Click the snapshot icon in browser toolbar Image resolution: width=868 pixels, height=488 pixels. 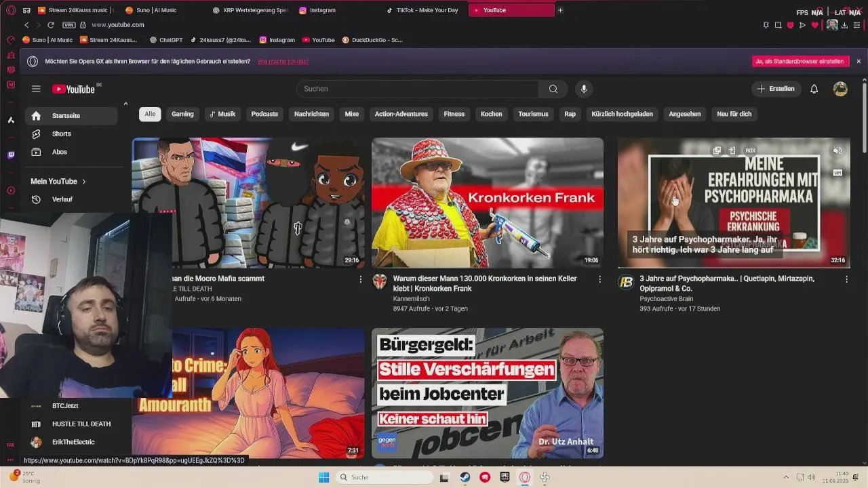point(778,25)
